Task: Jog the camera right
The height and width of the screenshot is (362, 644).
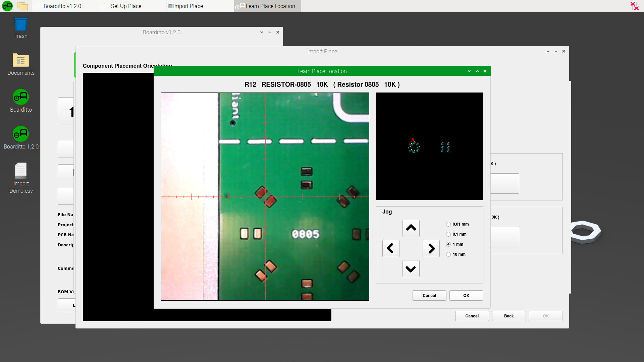Action: click(x=431, y=248)
